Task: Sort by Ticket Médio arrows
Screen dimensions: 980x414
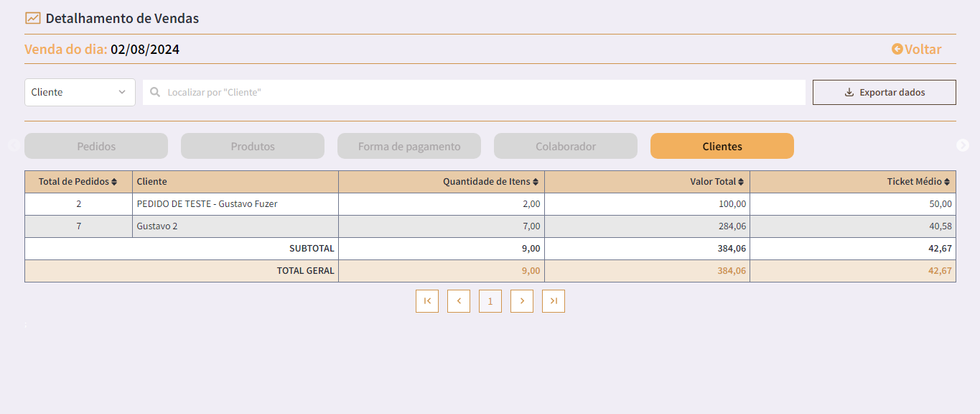Action: coord(948,182)
